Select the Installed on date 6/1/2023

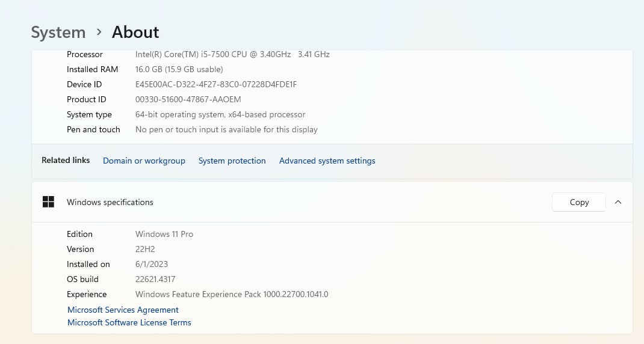(x=152, y=265)
